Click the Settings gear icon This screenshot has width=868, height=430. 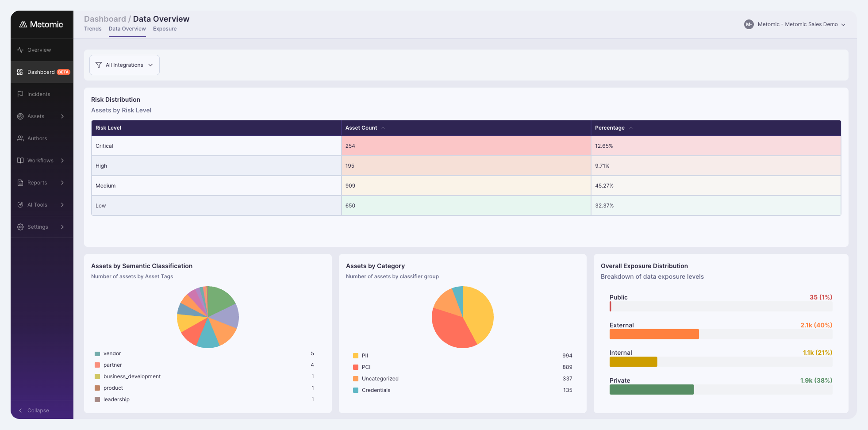[20, 227]
